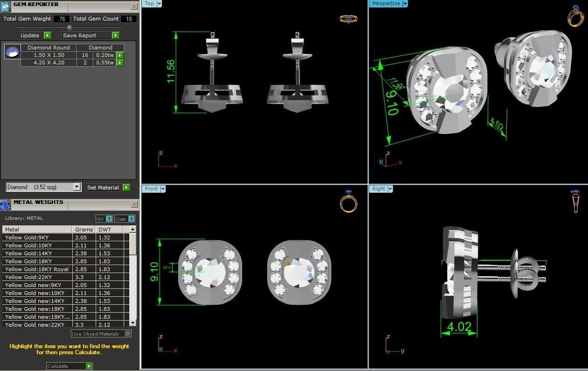Collapse the Gem Reporter header with arrow
Screen dimensions: 588x371
tap(70, 27)
